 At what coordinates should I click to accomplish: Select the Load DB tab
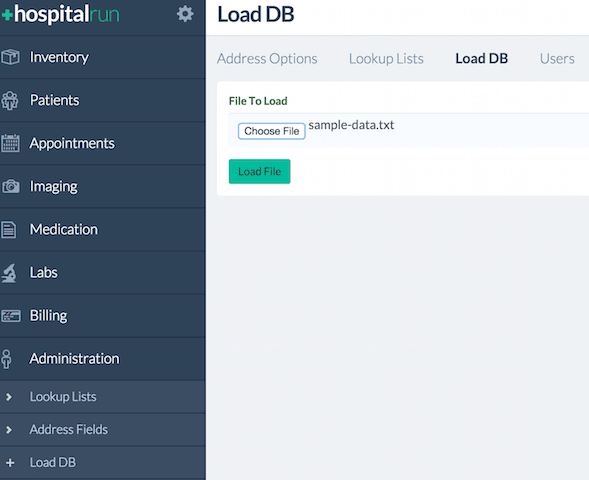point(482,59)
